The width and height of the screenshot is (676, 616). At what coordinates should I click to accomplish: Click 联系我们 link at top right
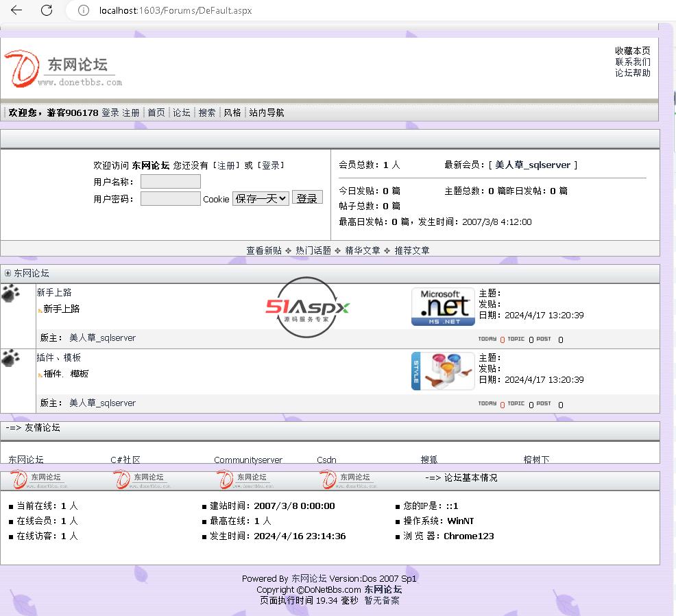(x=632, y=62)
